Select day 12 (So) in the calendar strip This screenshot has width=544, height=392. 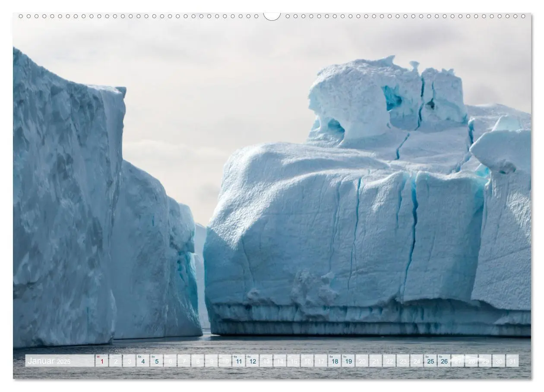point(253,361)
